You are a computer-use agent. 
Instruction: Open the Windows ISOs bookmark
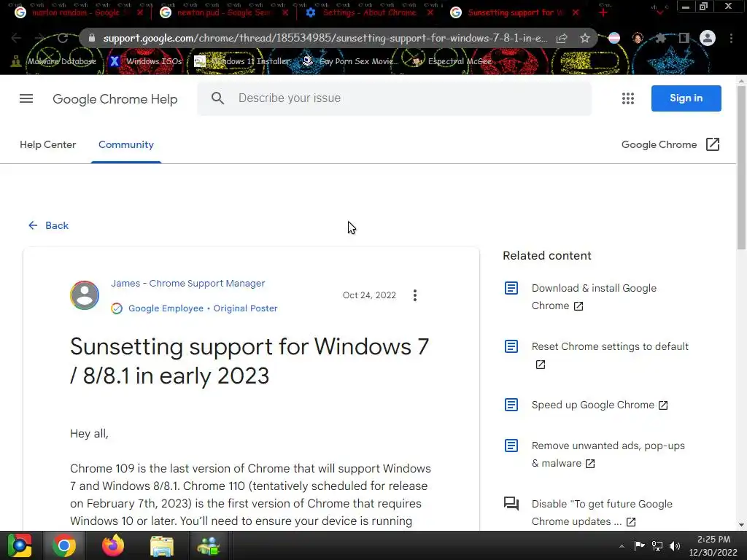[x=146, y=61]
